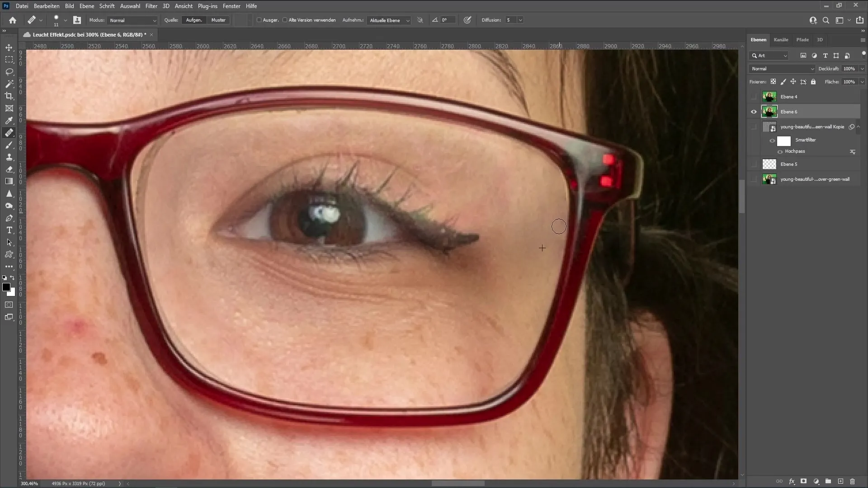
Task: Open the Fenster menu
Action: 232,6
